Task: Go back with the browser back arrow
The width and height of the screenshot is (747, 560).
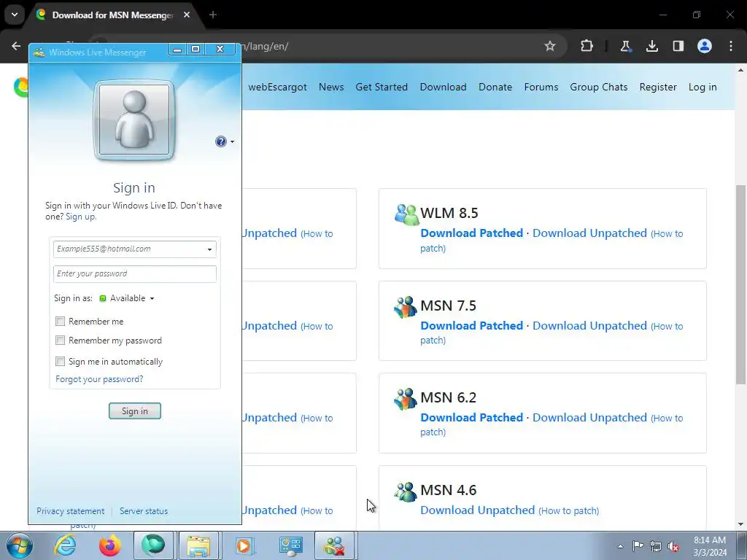Action: (x=16, y=46)
